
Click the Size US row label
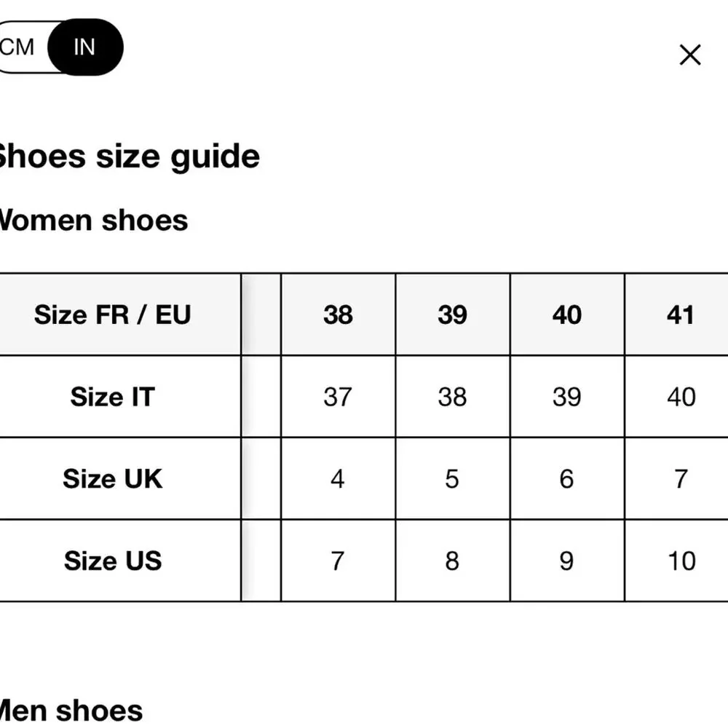pyautogui.click(x=112, y=561)
